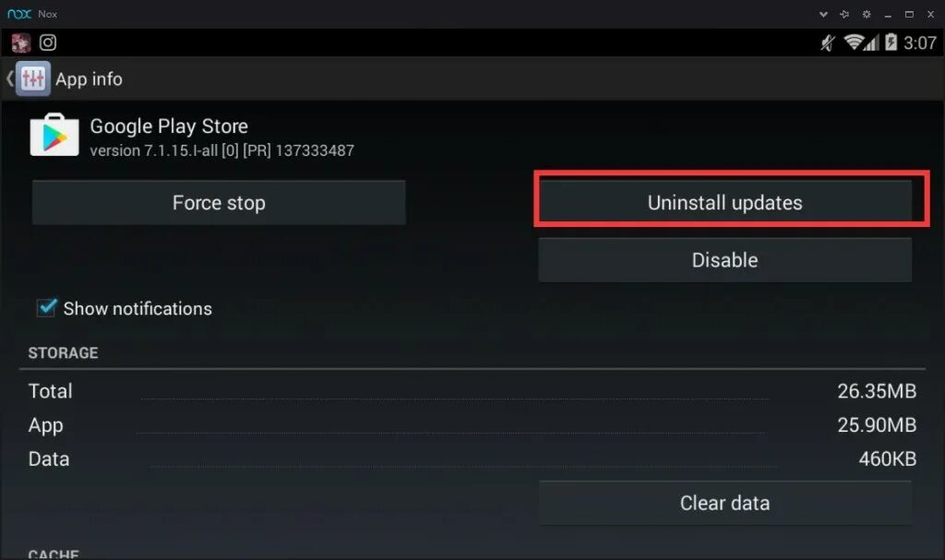Click the Clear data button
Image resolution: width=945 pixels, height=560 pixels.
click(x=725, y=503)
